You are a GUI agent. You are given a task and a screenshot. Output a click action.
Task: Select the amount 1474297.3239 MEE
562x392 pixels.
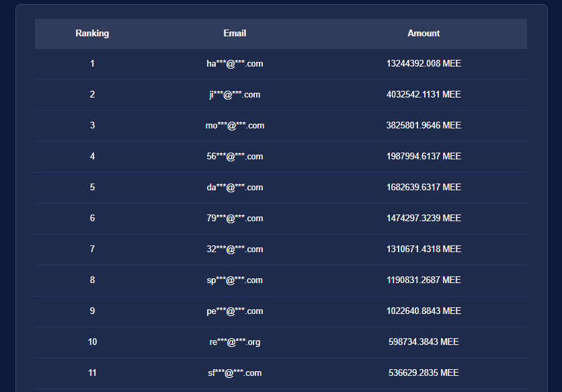coord(424,218)
